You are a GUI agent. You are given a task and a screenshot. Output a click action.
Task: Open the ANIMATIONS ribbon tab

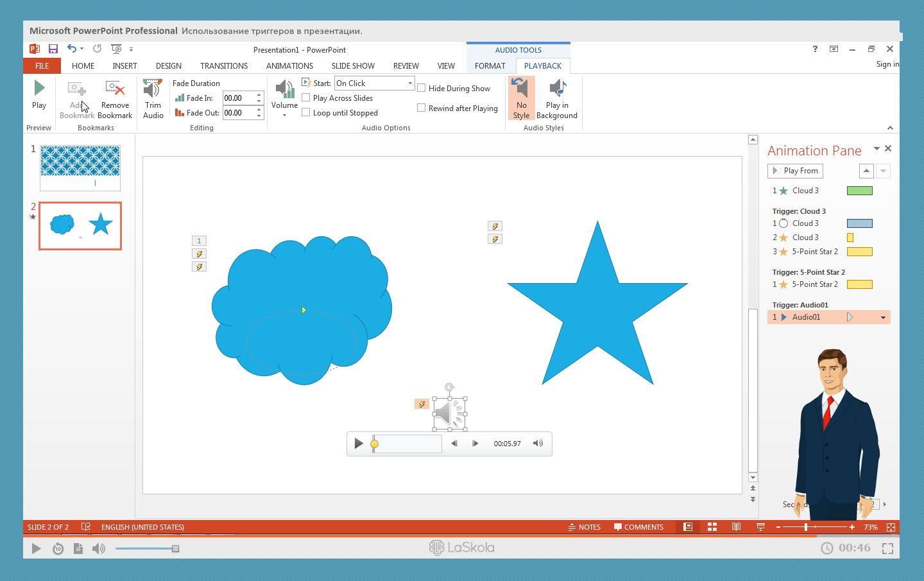pyautogui.click(x=289, y=66)
